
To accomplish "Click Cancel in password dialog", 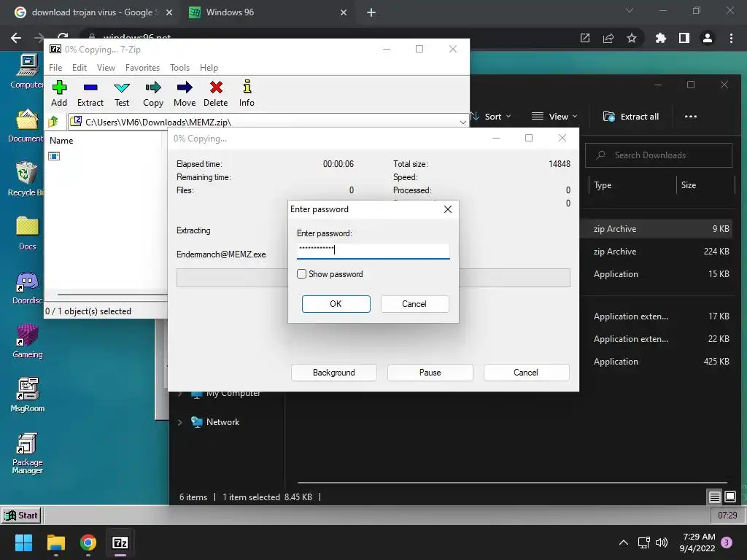I will click(414, 304).
